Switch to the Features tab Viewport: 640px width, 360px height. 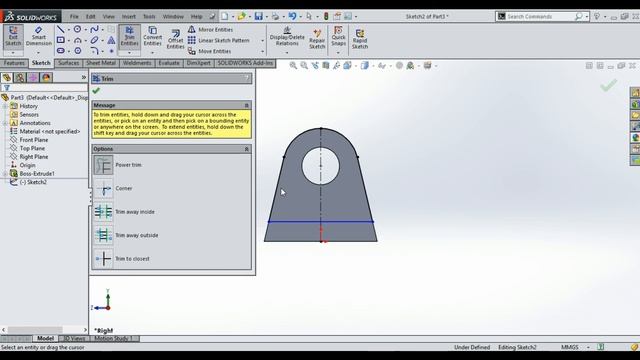point(14,63)
